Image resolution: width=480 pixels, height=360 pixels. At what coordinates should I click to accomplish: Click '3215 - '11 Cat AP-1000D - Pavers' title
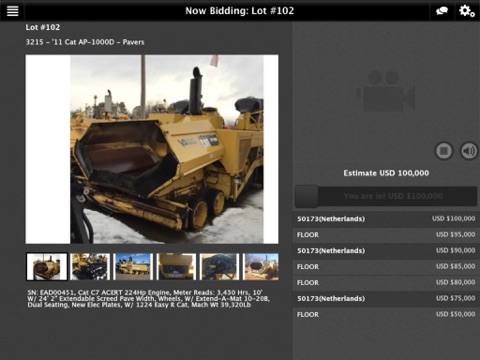point(85,42)
